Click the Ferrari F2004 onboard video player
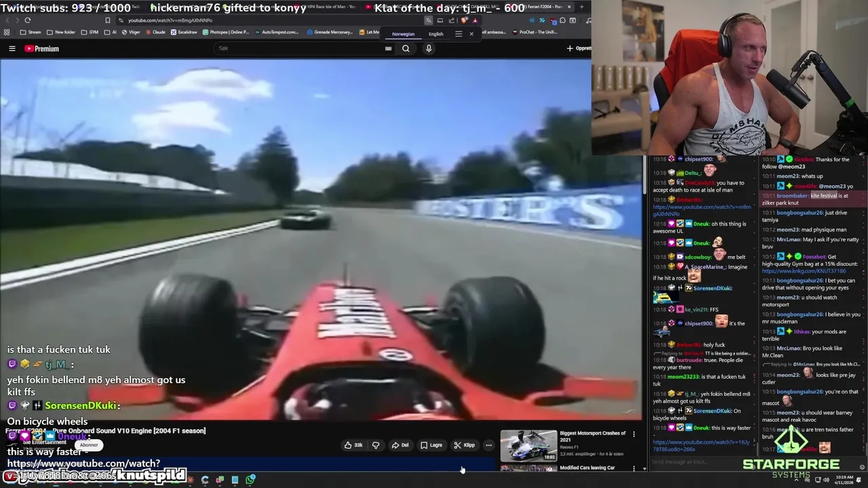868x488 pixels. [321, 239]
